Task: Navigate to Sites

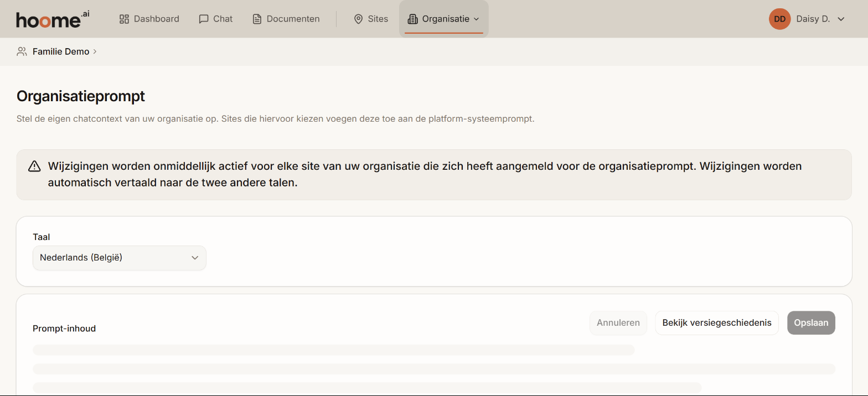Action: click(x=371, y=19)
